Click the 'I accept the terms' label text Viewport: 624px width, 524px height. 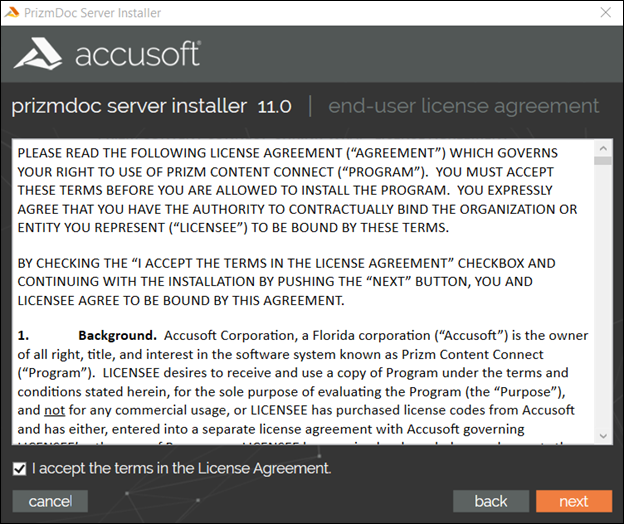pyautogui.click(x=181, y=468)
